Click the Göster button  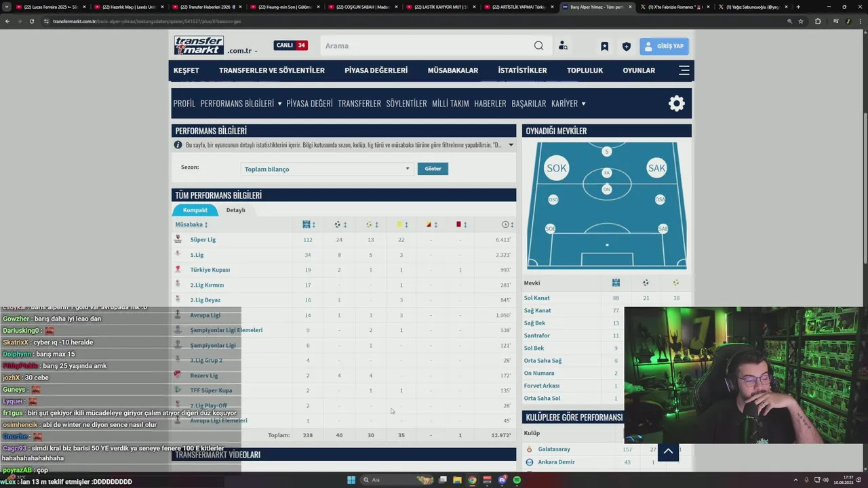coord(433,169)
